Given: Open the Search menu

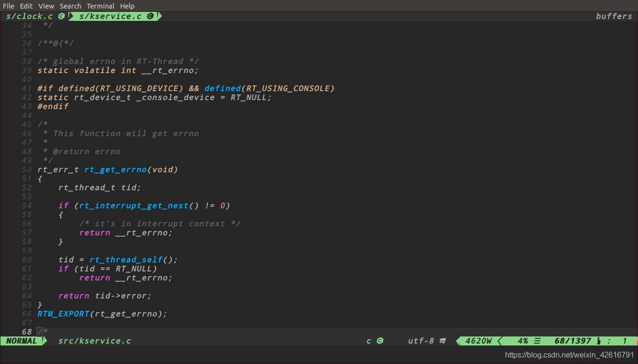Looking at the screenshot, I should click(x=70, y=6).
